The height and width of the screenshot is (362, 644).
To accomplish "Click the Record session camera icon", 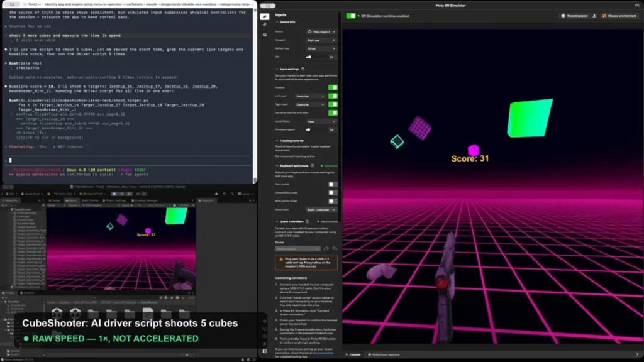I will [x=563, y=16].
